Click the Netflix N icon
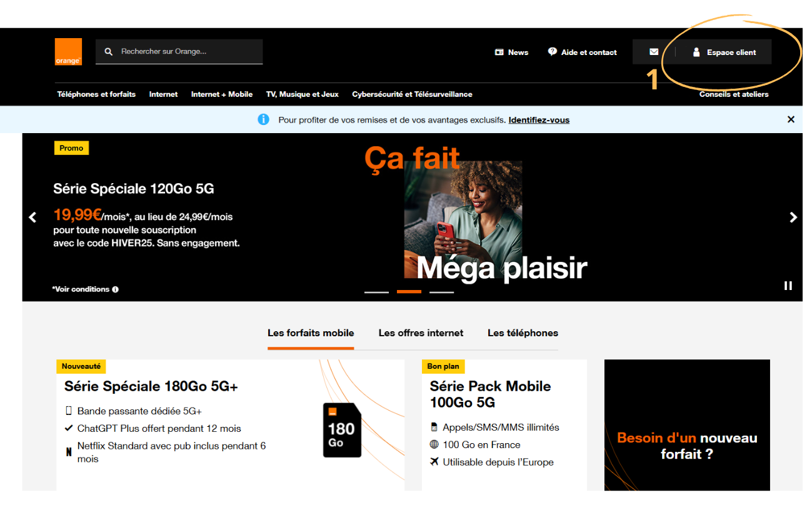This screenshot has width=812, height=520. click(69, 452)
